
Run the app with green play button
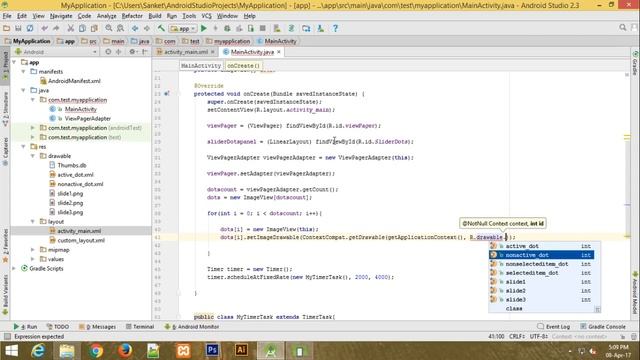point(204,28)
